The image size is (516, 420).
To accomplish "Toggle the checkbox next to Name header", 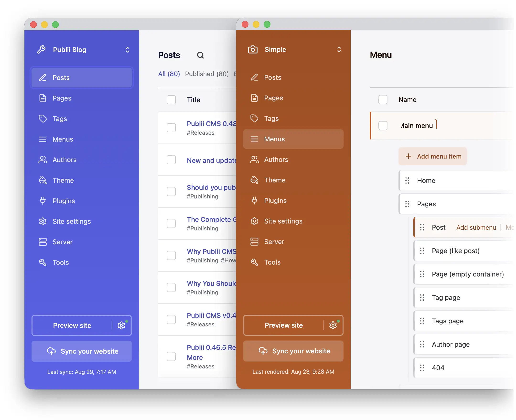I will 383,100.
